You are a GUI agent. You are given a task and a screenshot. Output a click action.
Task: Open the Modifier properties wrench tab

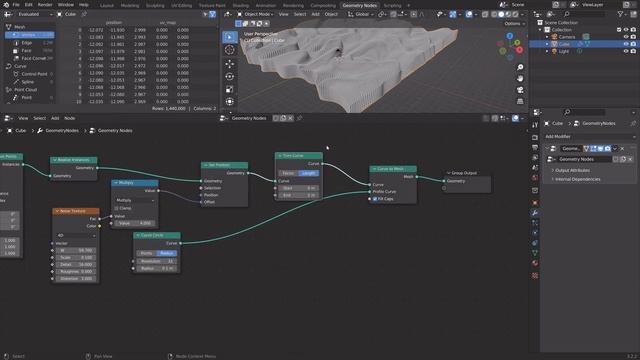coord(535,213)
